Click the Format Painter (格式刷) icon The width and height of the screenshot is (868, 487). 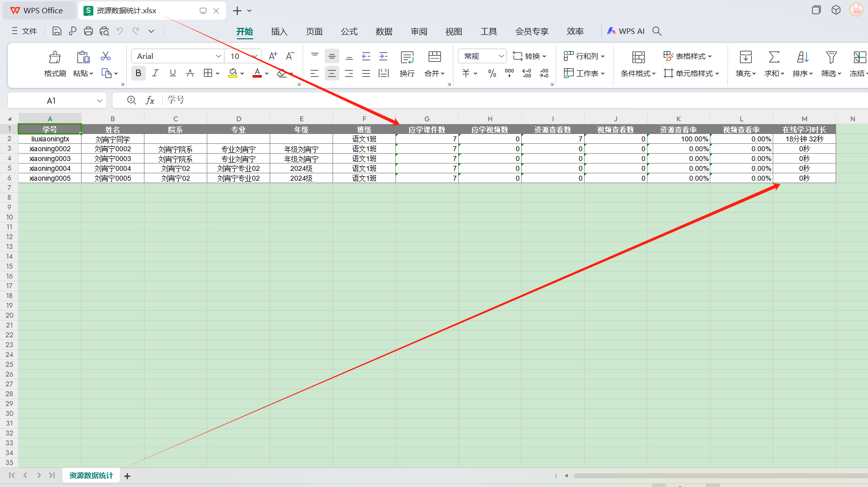click(55, 57)
